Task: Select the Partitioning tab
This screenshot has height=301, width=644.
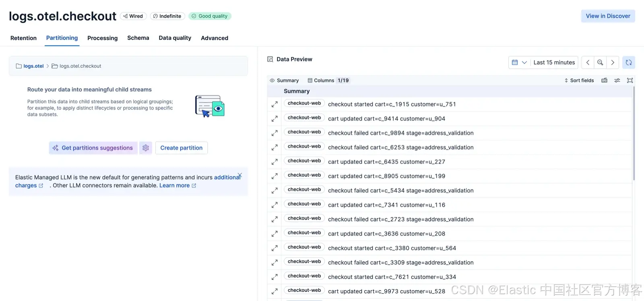Action: 62,38
